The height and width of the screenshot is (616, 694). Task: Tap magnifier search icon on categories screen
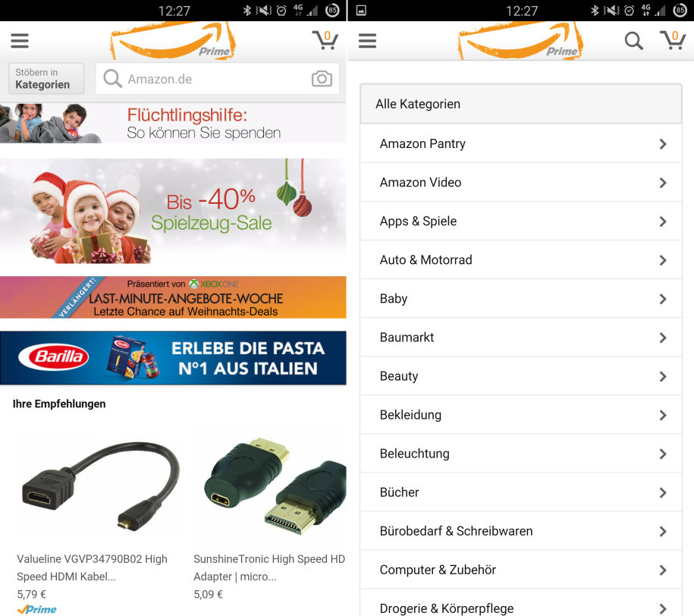coord(634,41)
